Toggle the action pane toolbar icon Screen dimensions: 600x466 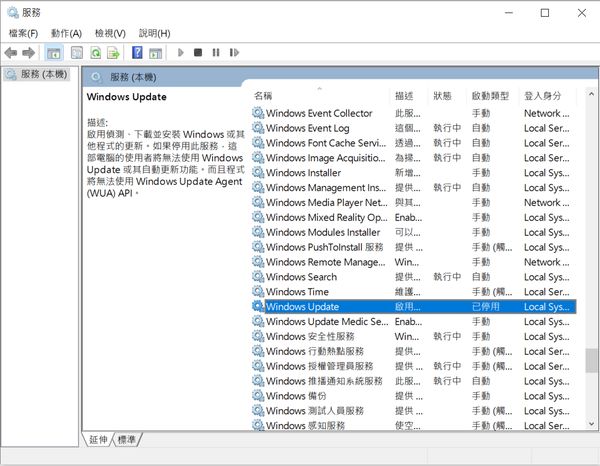(155, 53)
